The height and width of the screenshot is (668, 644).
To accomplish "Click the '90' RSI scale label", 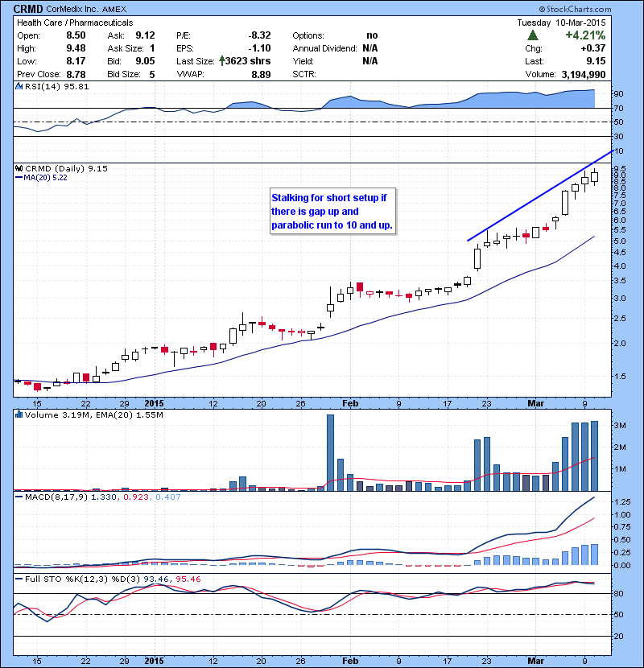I will [618, 93].
